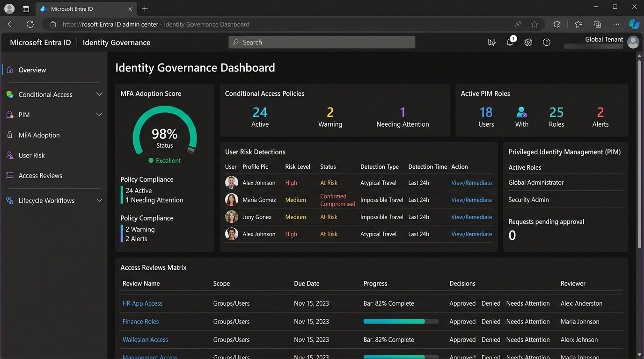Expand the Conditional Access chevron
This screenshot has width=644, height=359.
[x=99, y=94]
